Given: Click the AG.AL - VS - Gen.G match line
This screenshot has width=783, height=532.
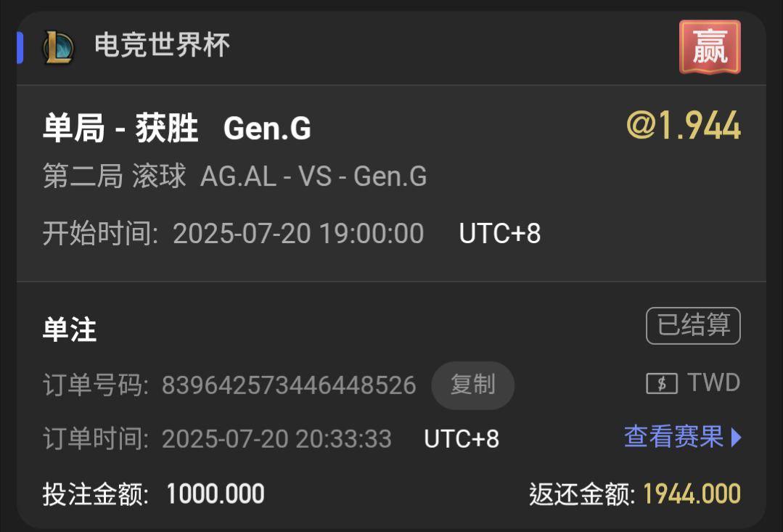Looking at the screenshot, I should [x=313, y=176].
